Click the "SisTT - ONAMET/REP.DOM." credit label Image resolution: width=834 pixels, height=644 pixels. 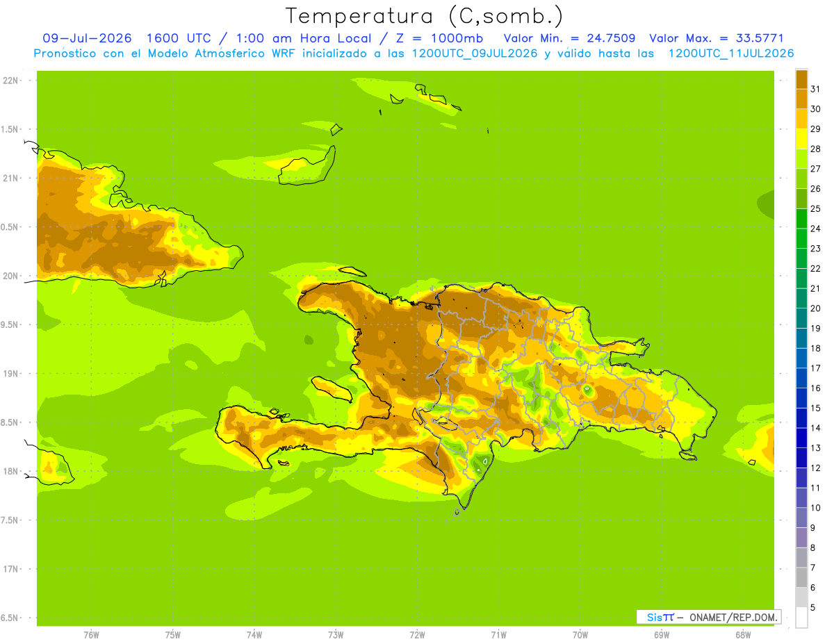coord(709,617)
